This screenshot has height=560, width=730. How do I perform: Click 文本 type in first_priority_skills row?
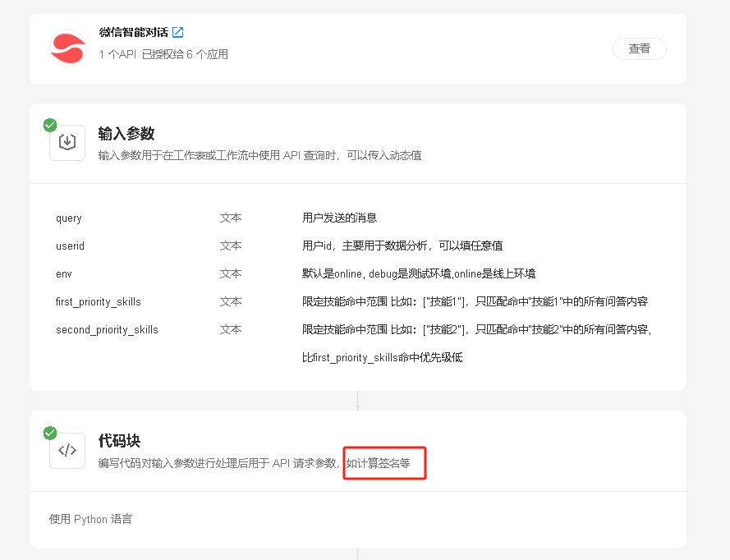(231, 301)
